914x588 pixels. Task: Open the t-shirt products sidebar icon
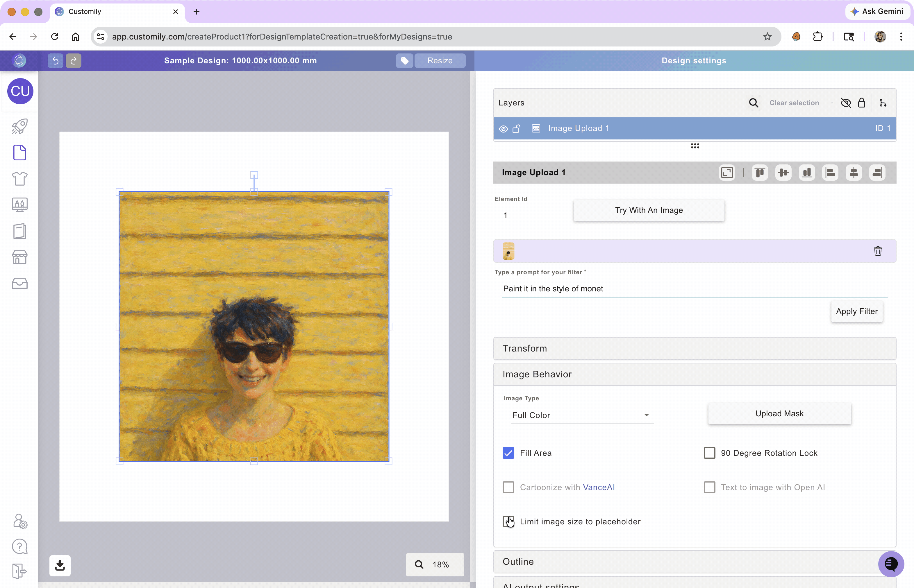click(19, 178)
